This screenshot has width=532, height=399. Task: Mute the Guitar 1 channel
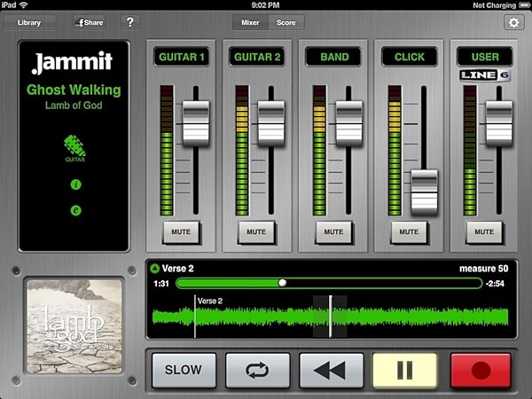point(181,232)
